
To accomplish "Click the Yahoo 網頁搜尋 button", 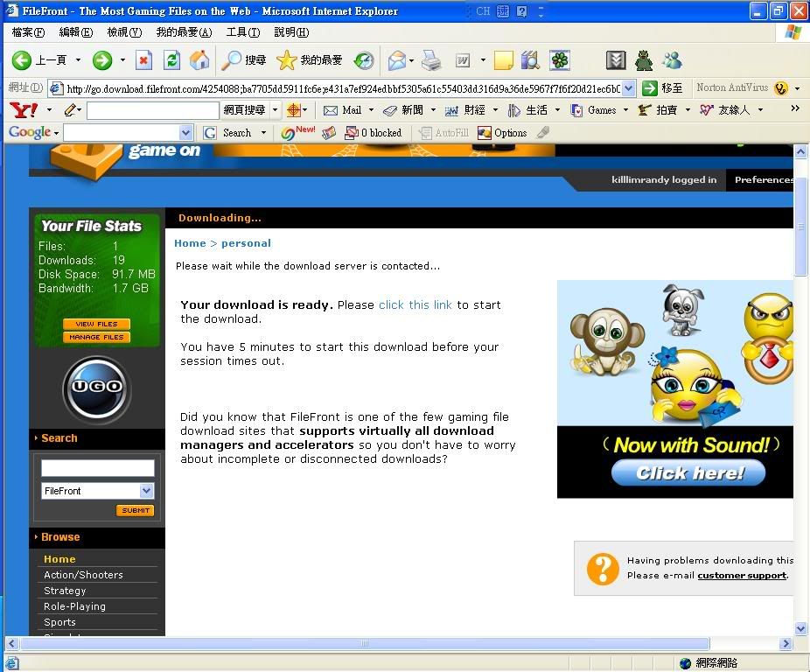I will pyautogui.click(x=244, y=110).
